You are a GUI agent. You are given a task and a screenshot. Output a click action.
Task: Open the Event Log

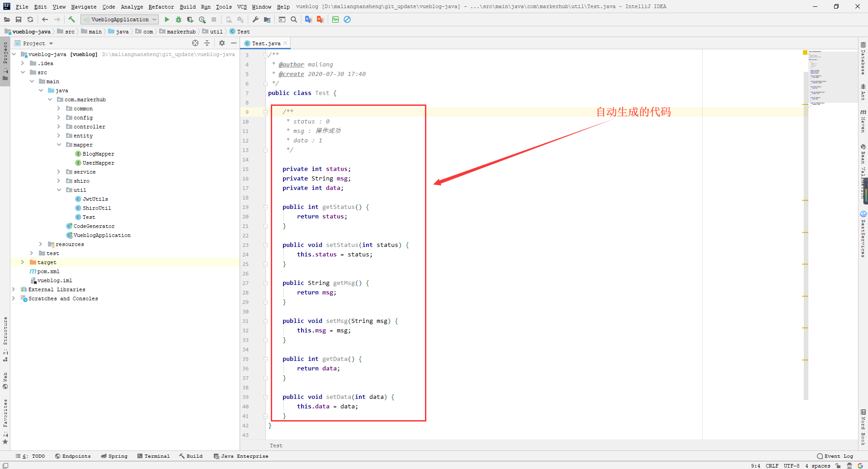[x=835, y=456]
